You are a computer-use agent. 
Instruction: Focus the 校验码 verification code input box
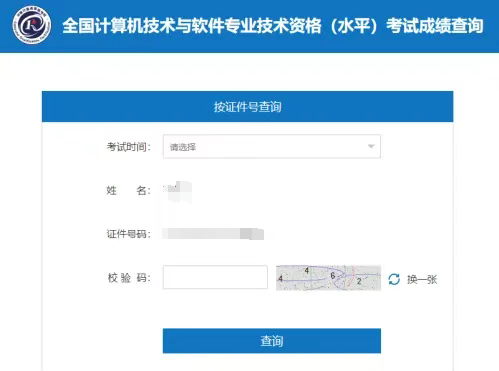tap(215, 277)
